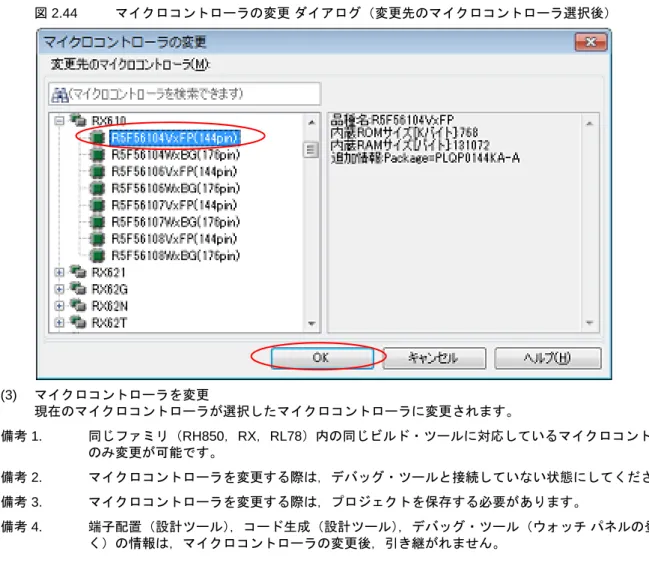Viewport: 649px width, 569px height.
Task: Select R5F56108VxFP(144pin) device
Action: pyautogui.click(x=174, y=238)
